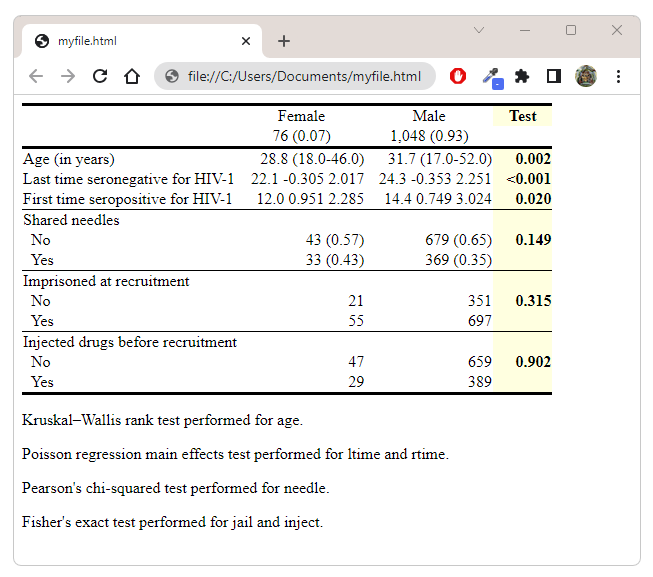The image size is (653, 577).
Task: Click the forward navigation arrow
Action: click(x=67, y=77)
